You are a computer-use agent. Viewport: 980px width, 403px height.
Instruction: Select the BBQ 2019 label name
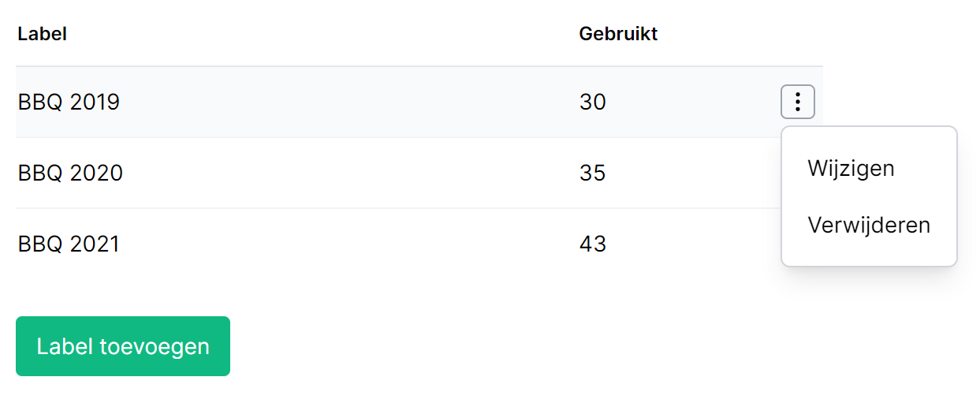pos(69,102)
